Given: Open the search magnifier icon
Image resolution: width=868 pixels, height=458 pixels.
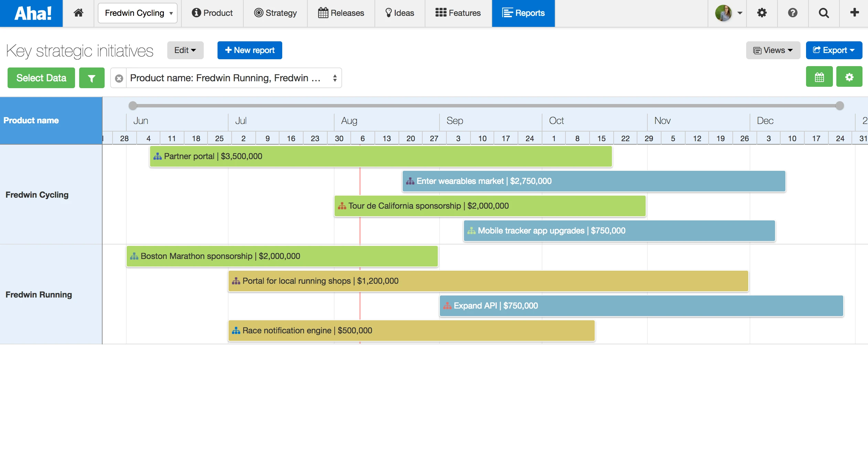Looking at the screenshot, I should (824, 13).
